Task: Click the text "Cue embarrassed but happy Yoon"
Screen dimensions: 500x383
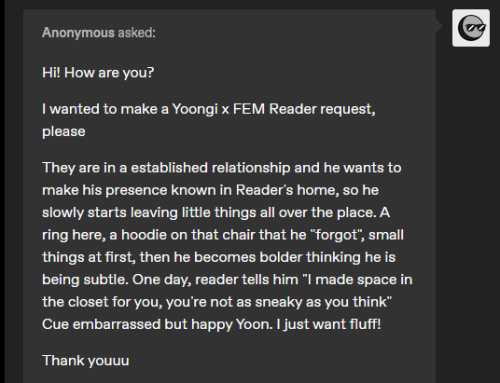Action: click(x=157, y=324)
